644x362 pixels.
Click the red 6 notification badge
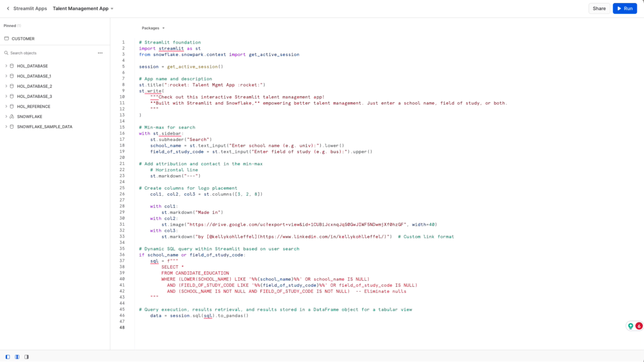pyautogui.click(x=639, y=326)
